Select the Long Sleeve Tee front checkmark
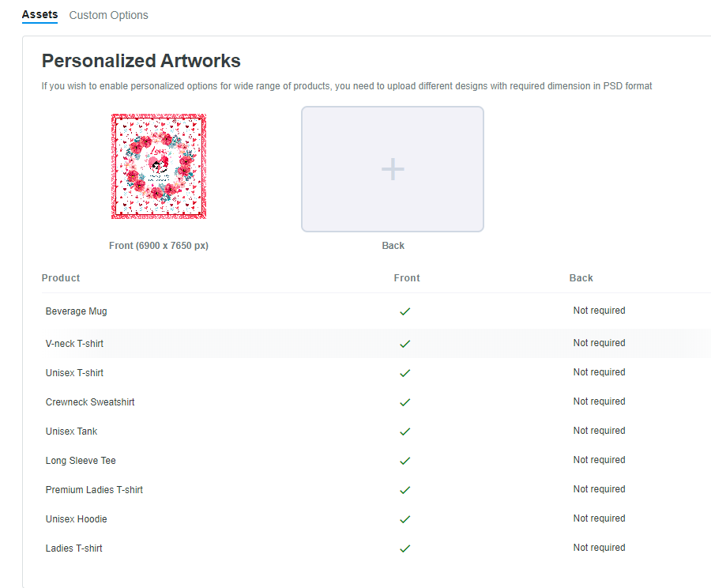 pos(405,461)
